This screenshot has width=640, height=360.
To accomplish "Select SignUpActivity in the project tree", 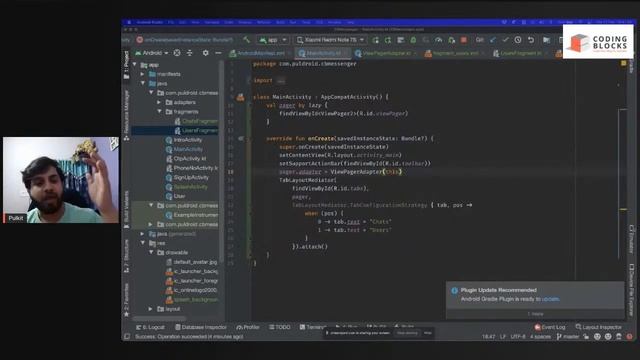I will pyautogui.click(x=187, y=178).
